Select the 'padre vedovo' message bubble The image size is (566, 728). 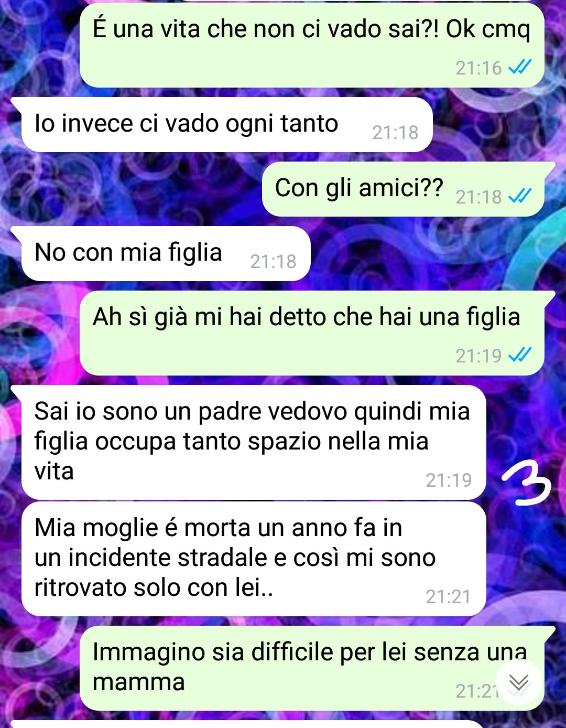254,443
